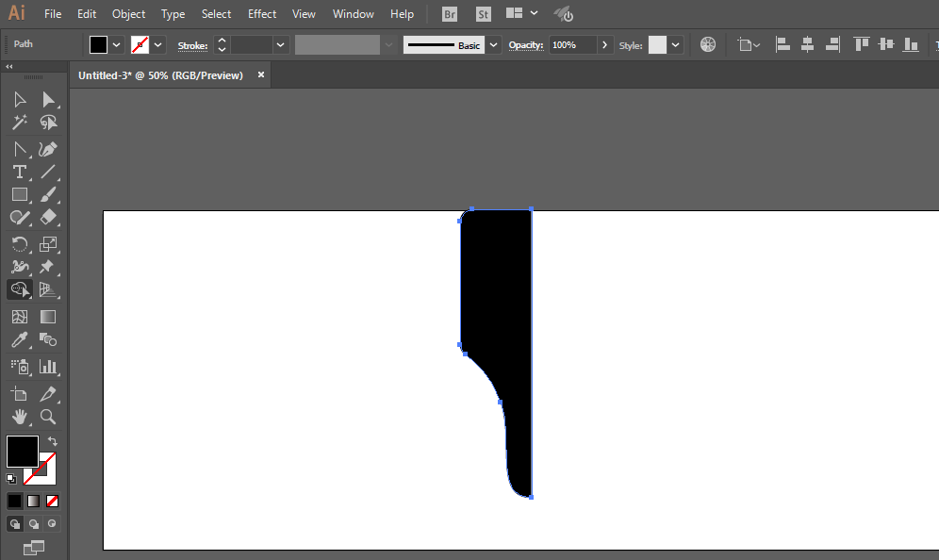Viewport: 939px width, 560px height.
Task: Enable Draw Behind mode
Action: click(x=34, y=524)
